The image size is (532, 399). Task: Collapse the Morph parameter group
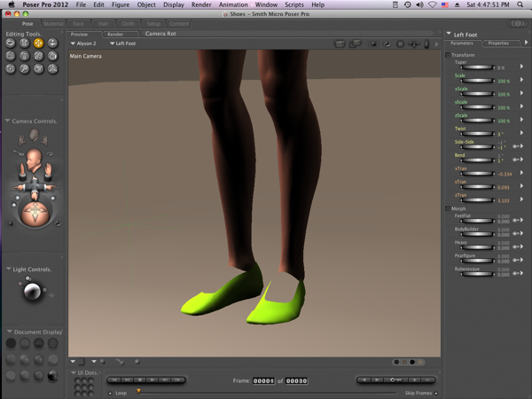(x=448, y=208)
